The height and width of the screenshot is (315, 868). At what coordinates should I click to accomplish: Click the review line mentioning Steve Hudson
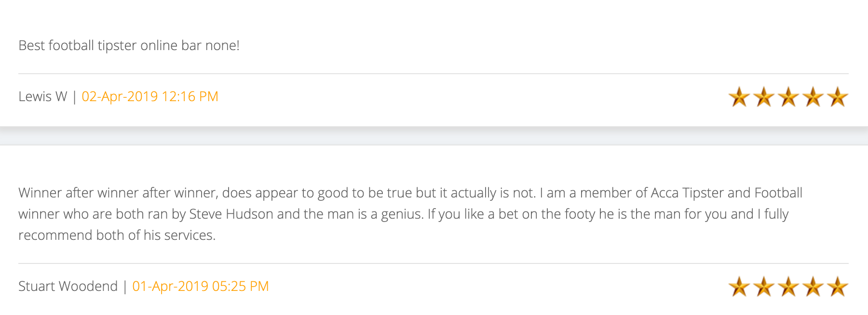(403, 214)
